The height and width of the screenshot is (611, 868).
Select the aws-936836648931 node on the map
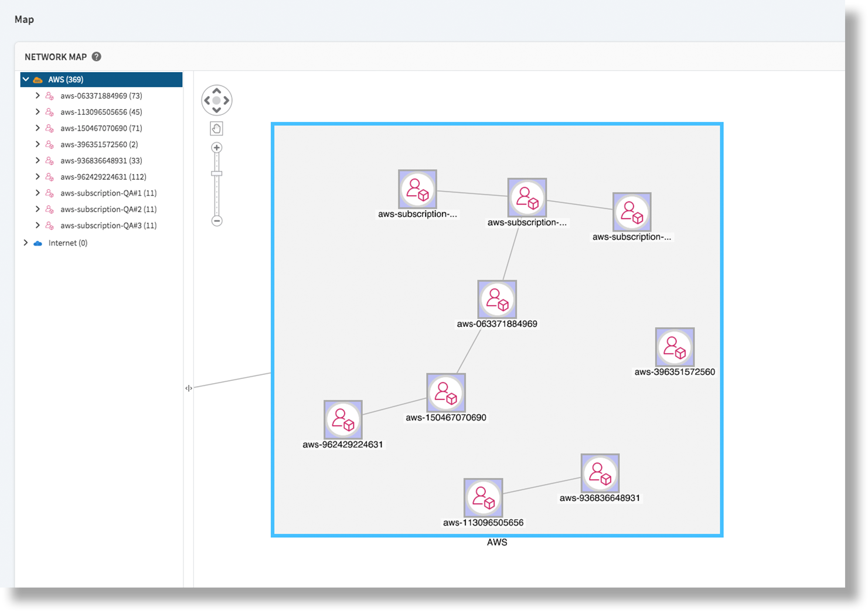pyautogui.click(x=600, y=473)
